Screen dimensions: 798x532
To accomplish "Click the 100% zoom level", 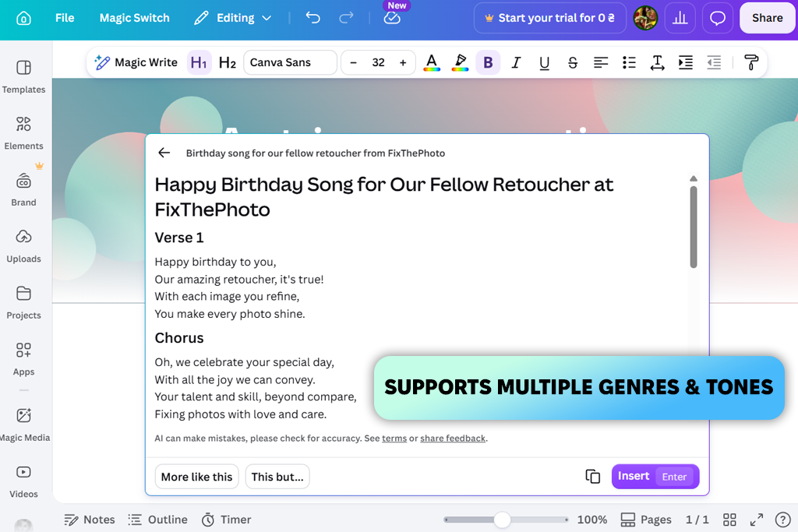I will tap(592, 520).
